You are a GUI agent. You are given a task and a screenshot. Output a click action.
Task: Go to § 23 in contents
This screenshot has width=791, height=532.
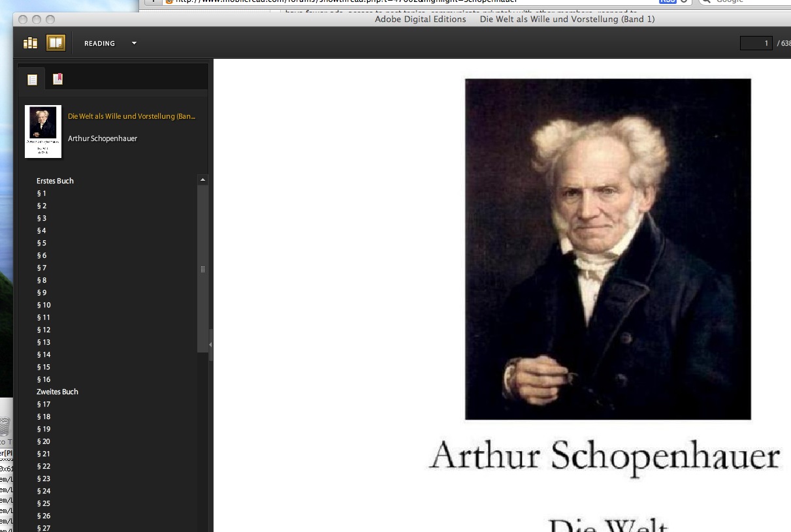tap(44, 478)
